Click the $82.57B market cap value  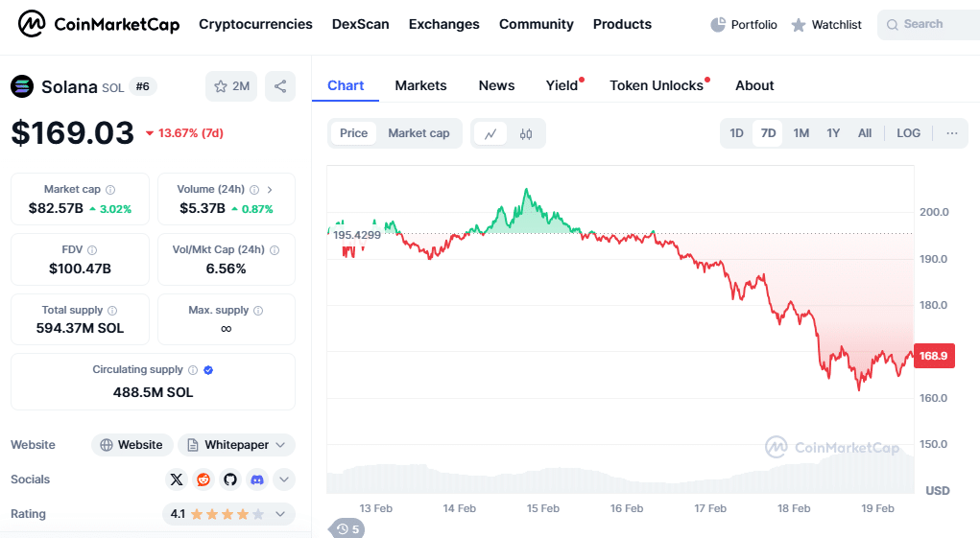(56, 208)
